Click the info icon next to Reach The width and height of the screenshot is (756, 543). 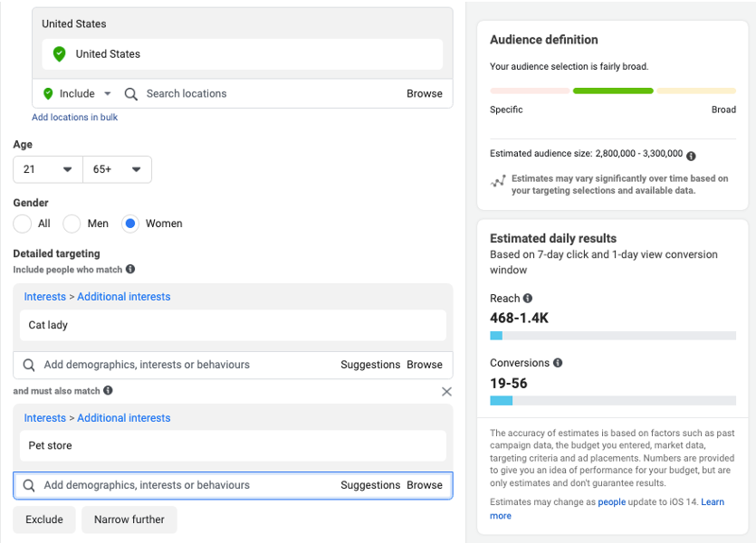528,299
